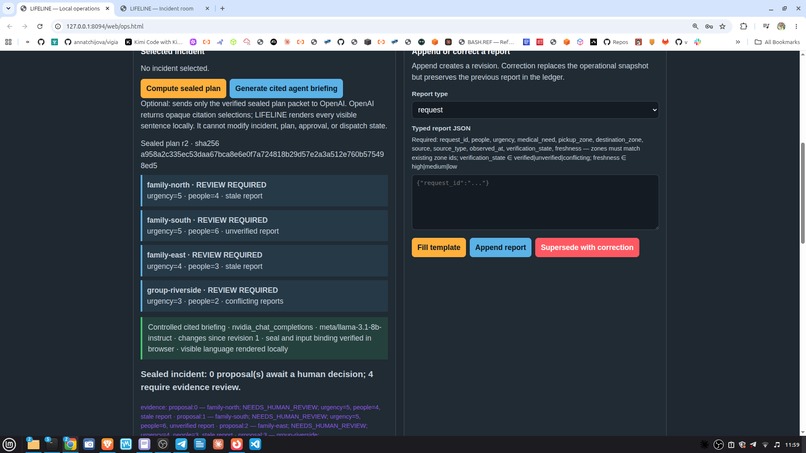
Task: Bookmark this page with the star icon
Action: click(x=722, y=26)
